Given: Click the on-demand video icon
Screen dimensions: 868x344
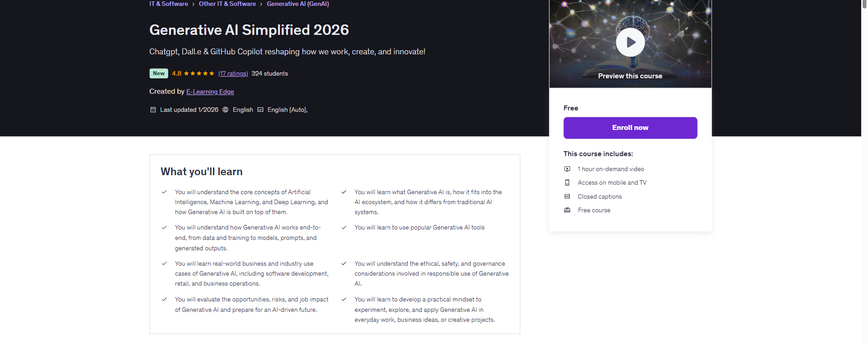Looking at the screenshot, I should point(567,169).
